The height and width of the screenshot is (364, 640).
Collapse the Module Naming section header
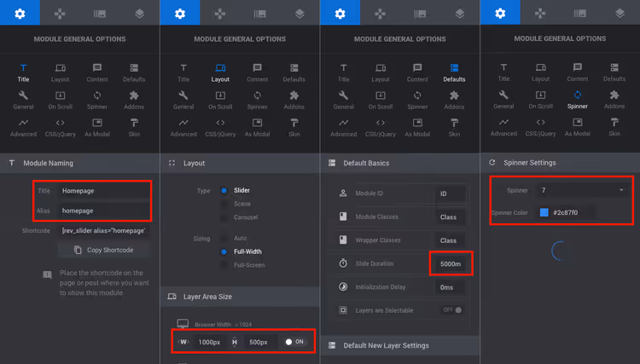pos(80,163)
